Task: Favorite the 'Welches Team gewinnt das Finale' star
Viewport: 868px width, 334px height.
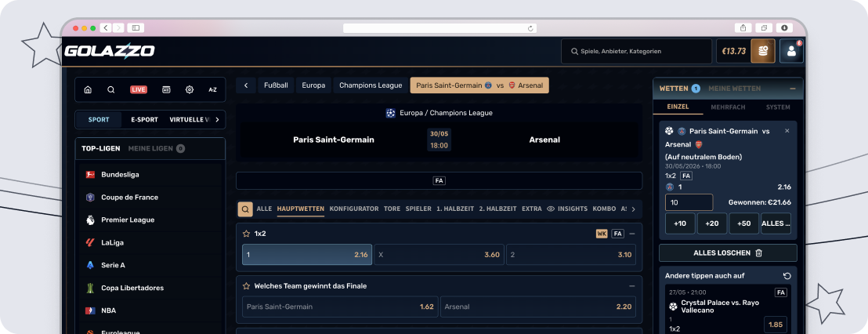Action: coord(246,286)
